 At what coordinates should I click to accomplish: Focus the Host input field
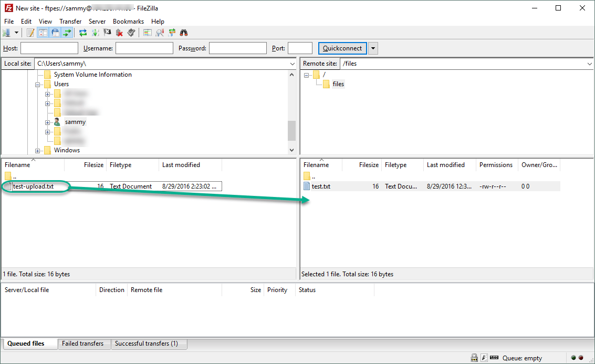coord(49,48)
